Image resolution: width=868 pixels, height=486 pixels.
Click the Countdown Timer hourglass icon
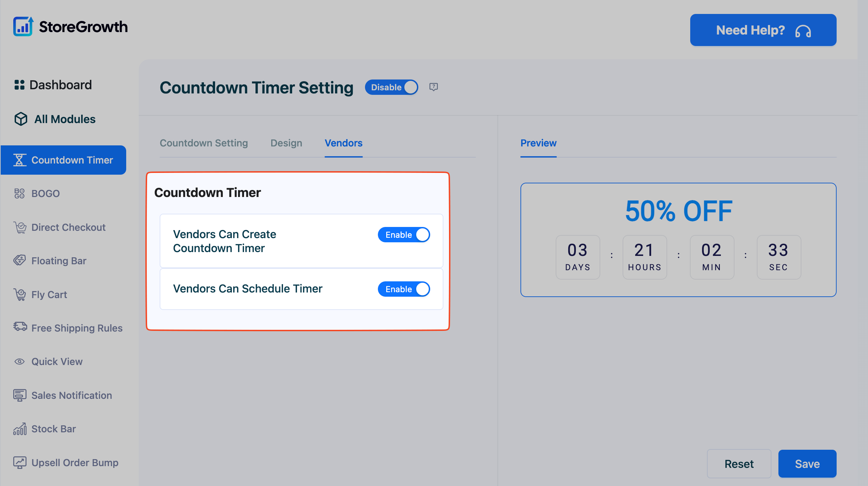coord(20,160)
